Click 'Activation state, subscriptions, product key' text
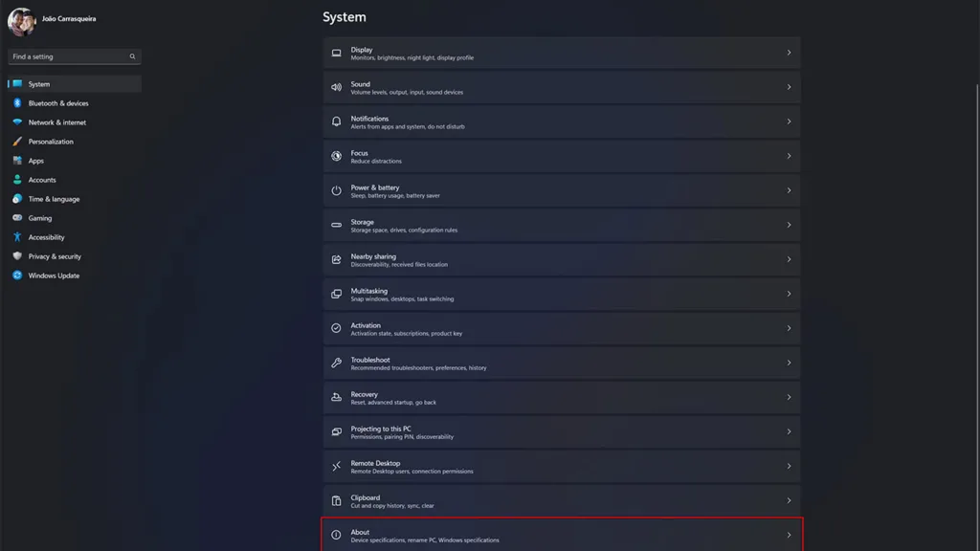Image resolution: width=980 pixels, height=551 pixels. [406, 334]
